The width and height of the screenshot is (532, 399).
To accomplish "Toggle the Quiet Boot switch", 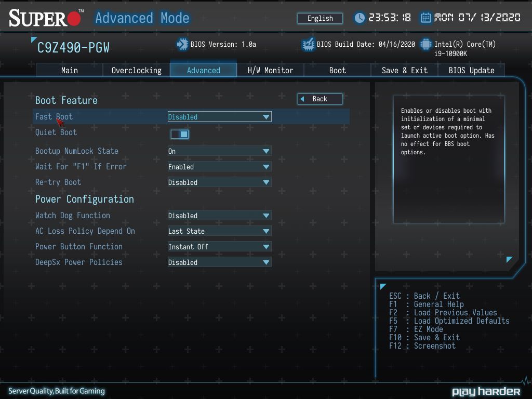I will (179, 135).
